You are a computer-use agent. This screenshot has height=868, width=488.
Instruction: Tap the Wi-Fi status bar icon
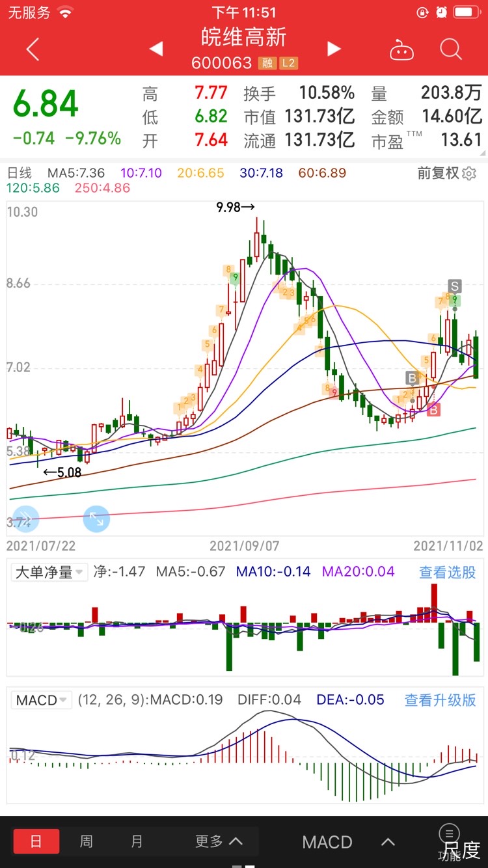(65, 12)
